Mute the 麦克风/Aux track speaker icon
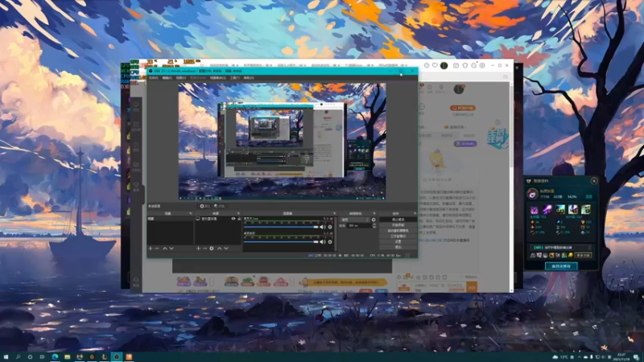Image resolution: width=644 pixels, height=362 pixels. [323, 227]
